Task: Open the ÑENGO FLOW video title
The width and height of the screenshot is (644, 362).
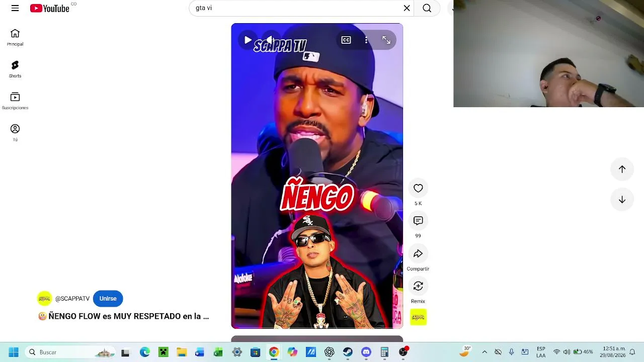Action: coord(123,316)
